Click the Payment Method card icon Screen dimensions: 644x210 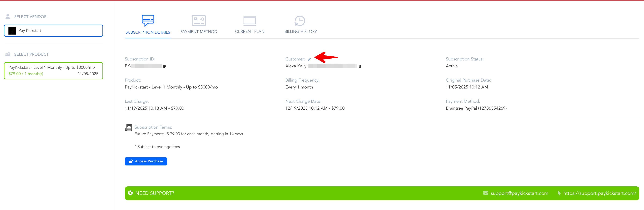coord(199,21)
